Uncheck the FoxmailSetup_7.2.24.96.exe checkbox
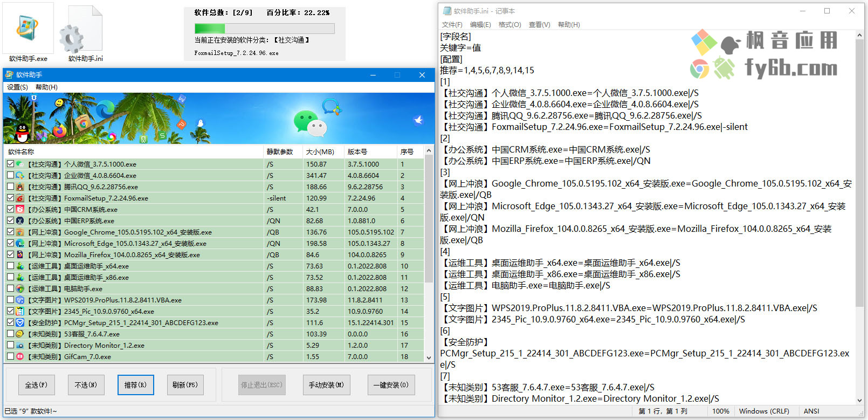The image size is (868, 420). (10, 198)
